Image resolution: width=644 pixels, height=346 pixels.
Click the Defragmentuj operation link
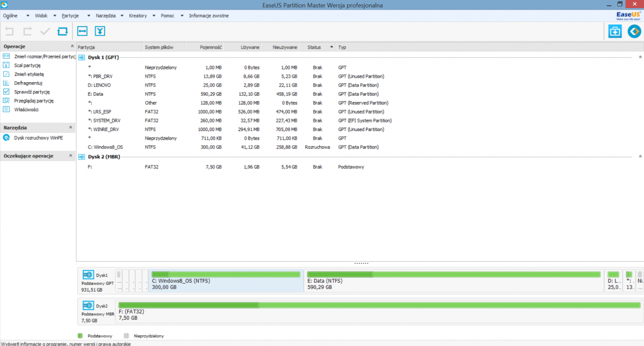[x=28, y=83]
